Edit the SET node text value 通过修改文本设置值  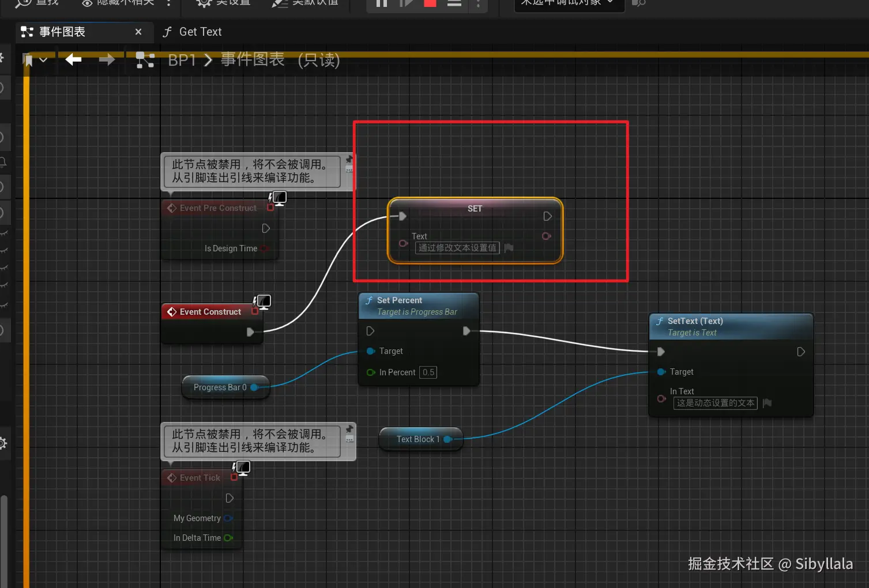[x=457, y=248]
